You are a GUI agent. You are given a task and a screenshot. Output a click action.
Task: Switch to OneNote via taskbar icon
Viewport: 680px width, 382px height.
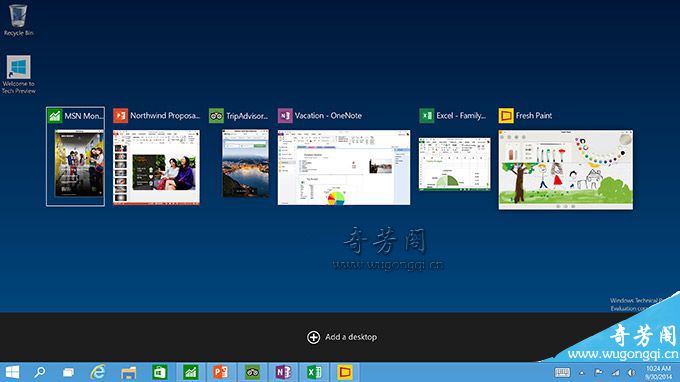coord(283,372)
